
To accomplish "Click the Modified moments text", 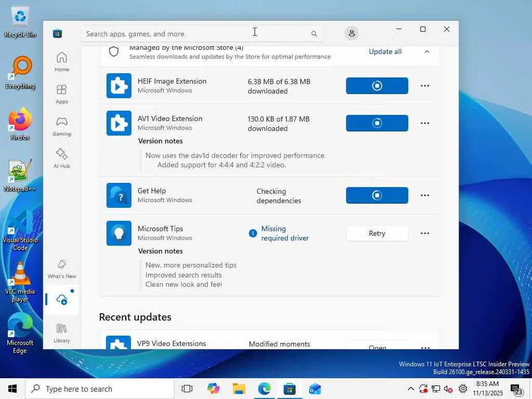I will (x=279, y=344).
